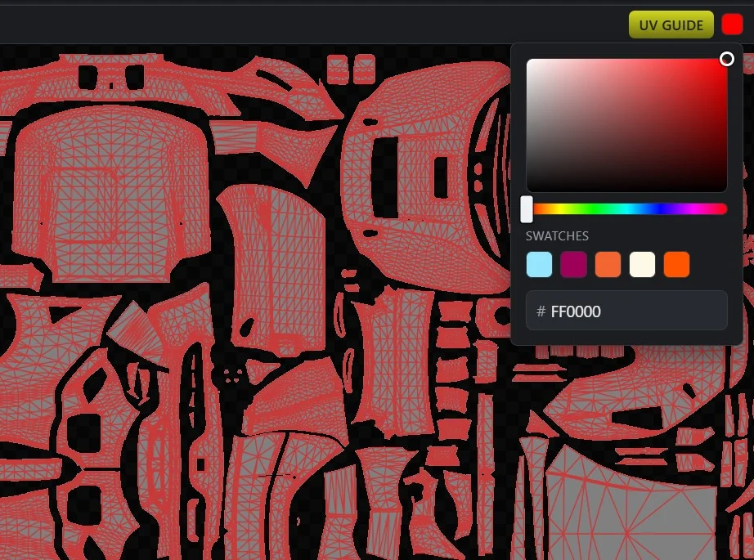Choose the magenta swatch
Screen dimensions: 754x560
pos(573,264)
